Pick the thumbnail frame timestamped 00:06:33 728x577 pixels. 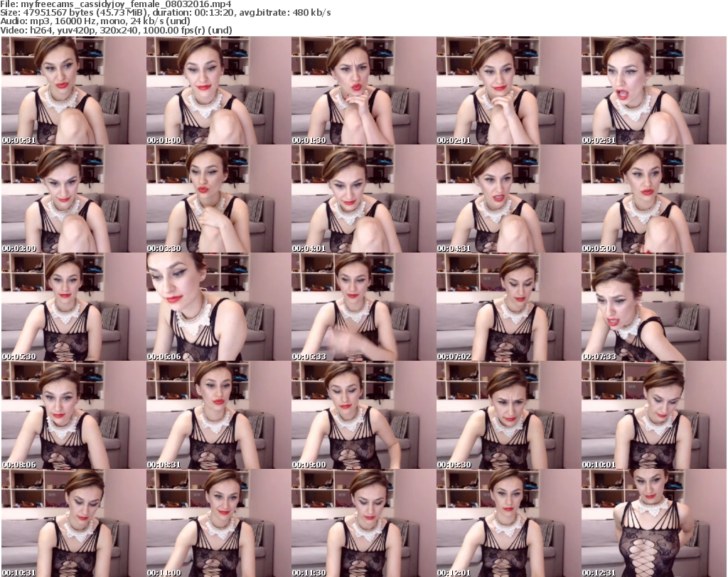(x=363, y=307)
